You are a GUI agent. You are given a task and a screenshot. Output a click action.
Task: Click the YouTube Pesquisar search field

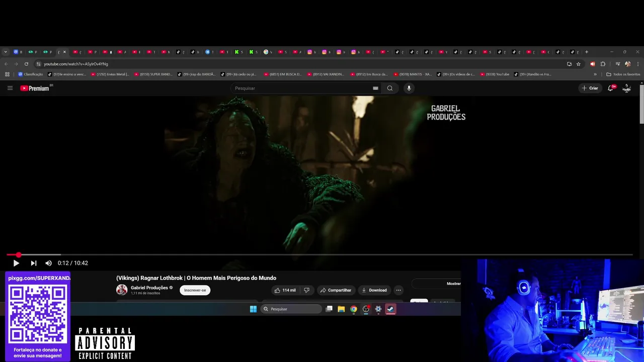coord(301,88)
